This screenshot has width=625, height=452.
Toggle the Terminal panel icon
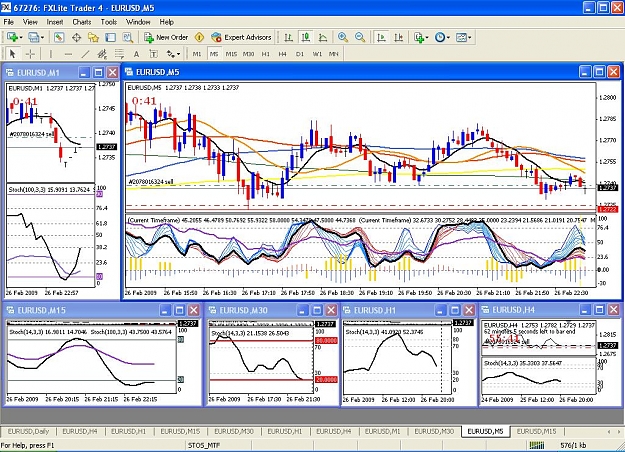tap(110, 37)
